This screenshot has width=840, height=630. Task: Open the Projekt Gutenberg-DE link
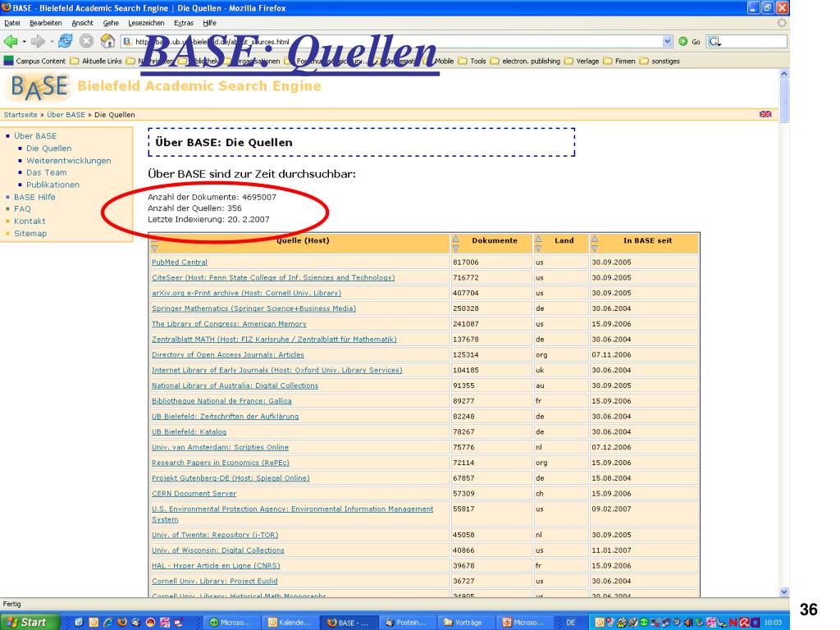coord(231,478)
